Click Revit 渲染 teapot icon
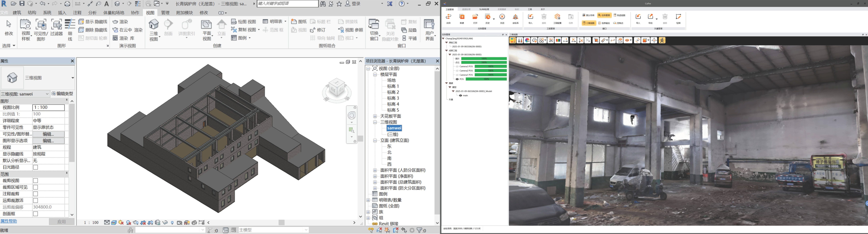This screenshot has height=234, width=868. (115, 22)
